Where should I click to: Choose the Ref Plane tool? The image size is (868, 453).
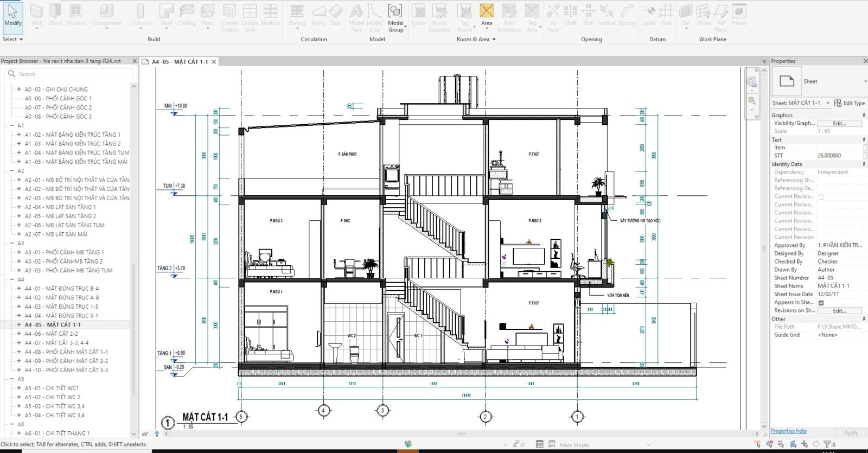tap(721, 18)
